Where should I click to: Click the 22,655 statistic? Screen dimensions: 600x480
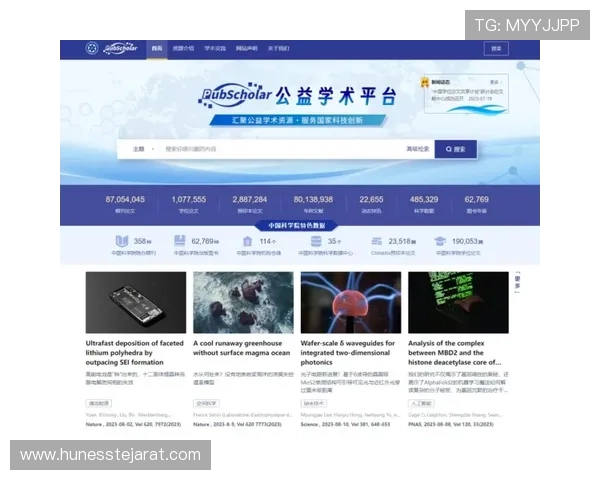point(371,204)
